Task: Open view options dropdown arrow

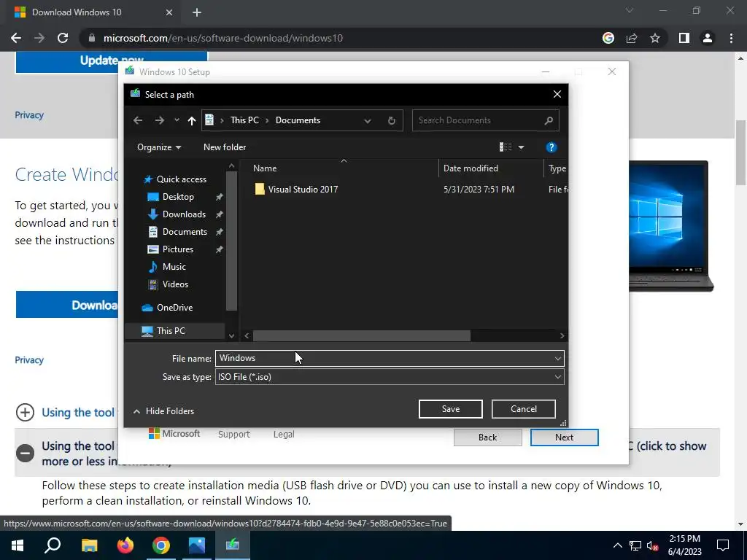Action: point(521,147)
